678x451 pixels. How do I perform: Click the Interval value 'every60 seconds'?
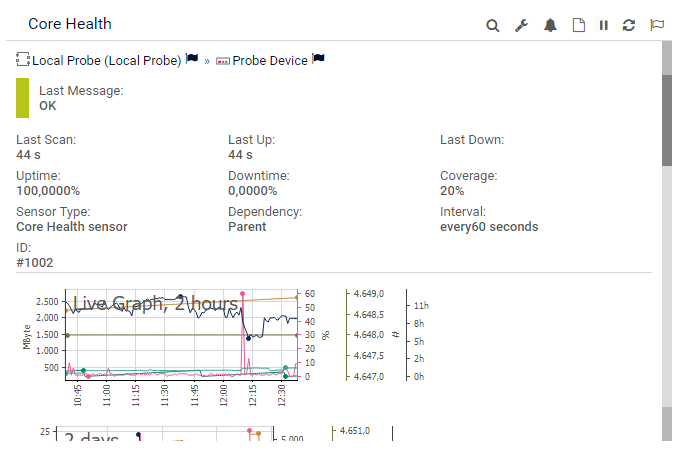point(489,227)
